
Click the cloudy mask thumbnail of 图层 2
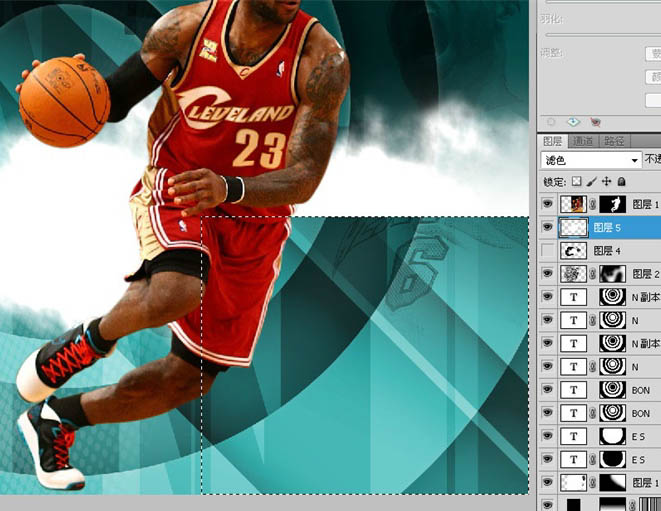pyautogui.click(x=613, y=274)
